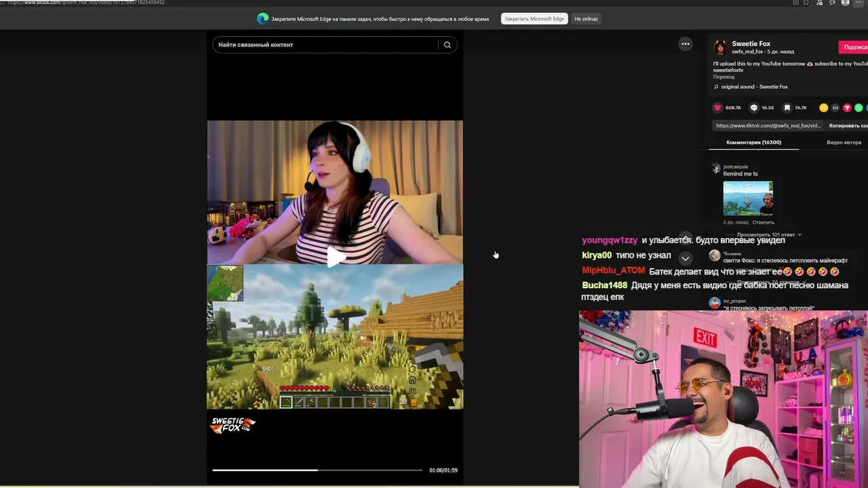Open the image in justcwizxie's comment
Image resolution: width=868 pixels, height=488 pixels.
(748, 198)
